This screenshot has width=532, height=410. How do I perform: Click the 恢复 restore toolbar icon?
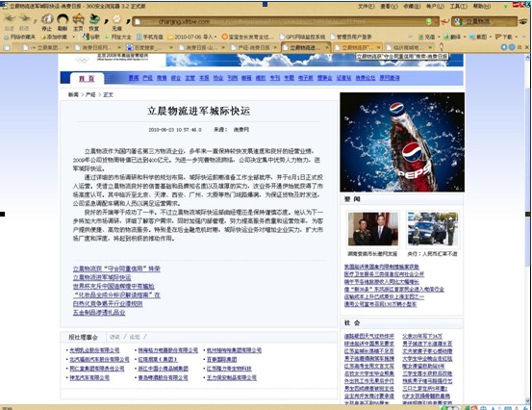pos(94,19)
